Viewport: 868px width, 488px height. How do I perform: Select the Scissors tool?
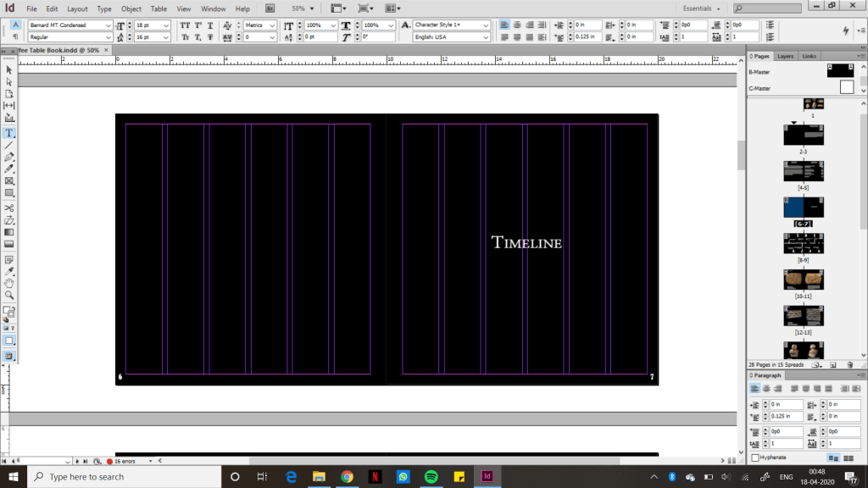coord(9,208)
